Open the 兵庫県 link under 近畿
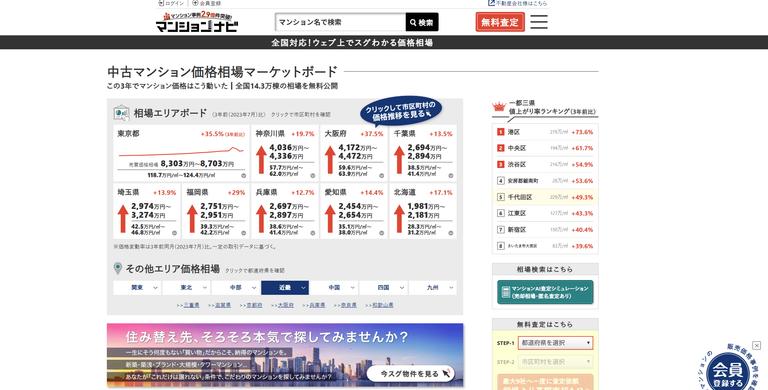This screenshot has height=390, width=768. [317, 305]
